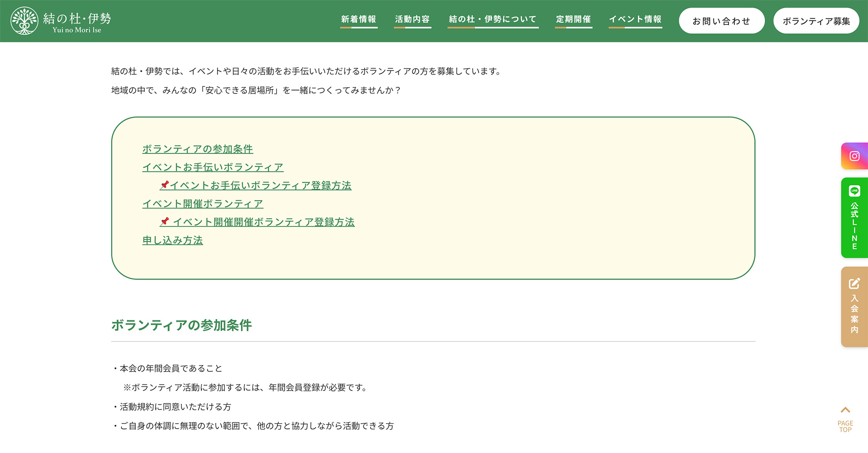Jump to ボランティアの参加条件 link
Image resolution: width=868 pixels, height=453 pixels.
click(x=197, y=149)
